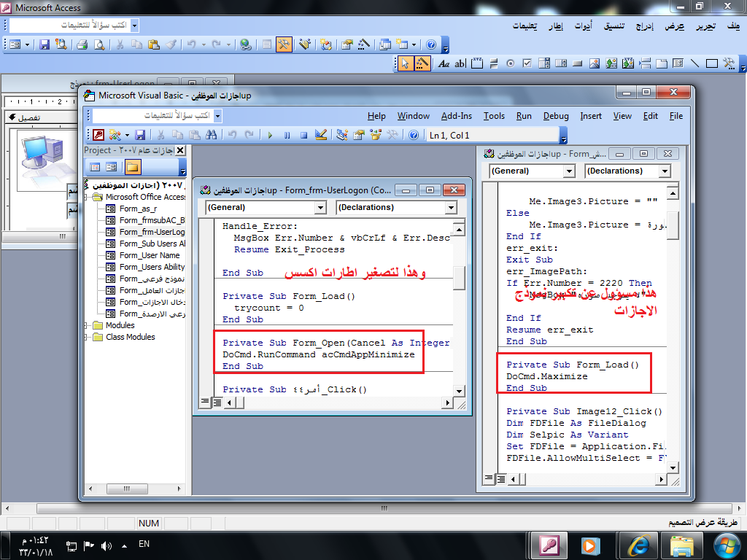Select the Option Button tool in toolbox
The width and height of the screenshot is (747, 560).
click(x=510, y=63)
